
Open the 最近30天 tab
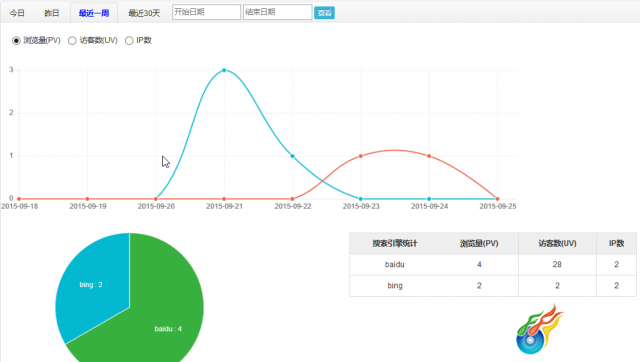pos(144,13)
